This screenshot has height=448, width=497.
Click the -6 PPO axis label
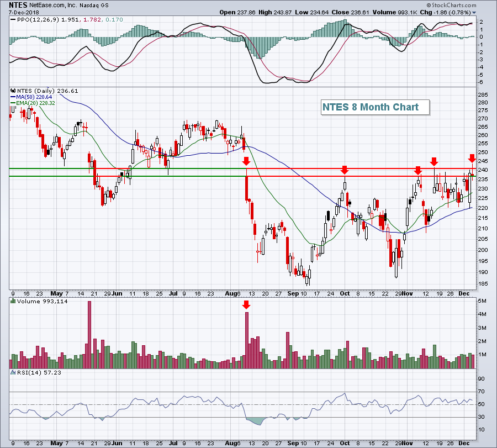tap(481, 82)
